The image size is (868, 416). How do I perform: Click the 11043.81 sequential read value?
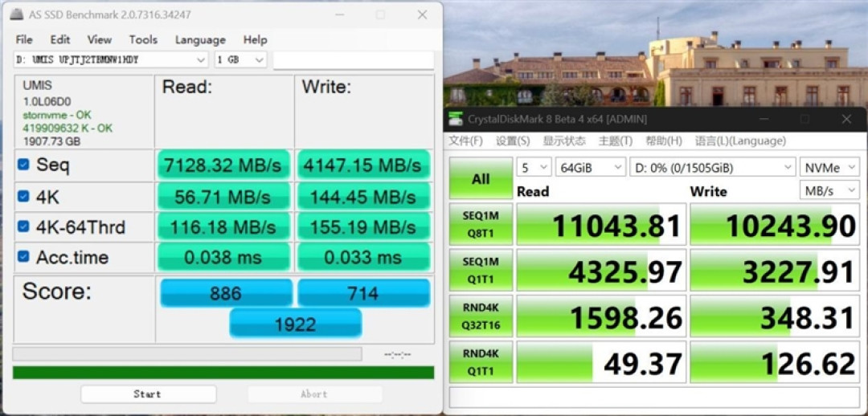[x=602, y=225]
